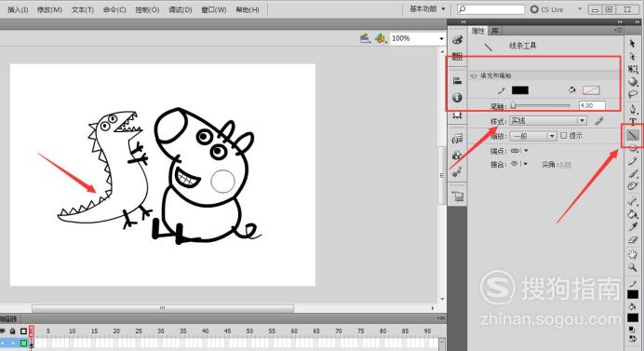
Task: Click the stroke color black swatch in properties
Action: point(520,90)
